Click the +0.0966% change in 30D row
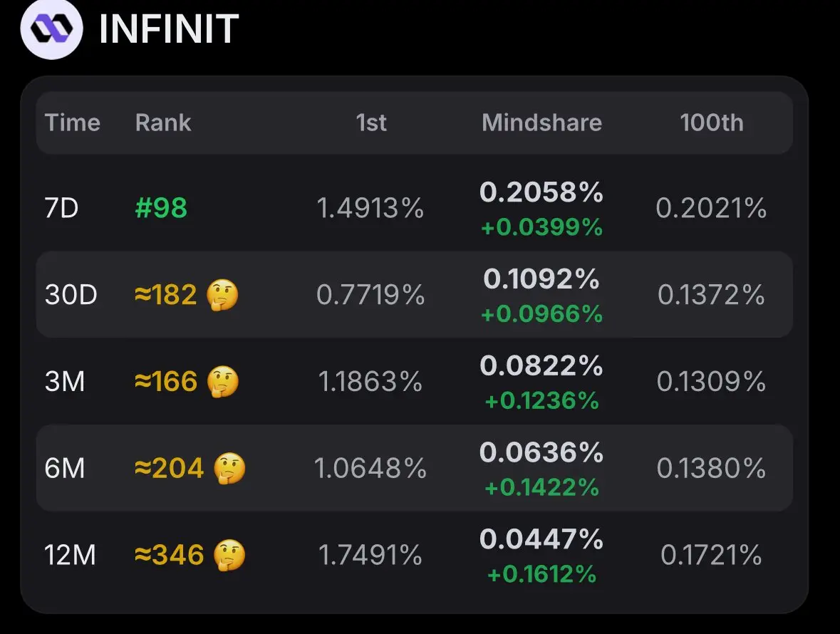 [541, 313]
